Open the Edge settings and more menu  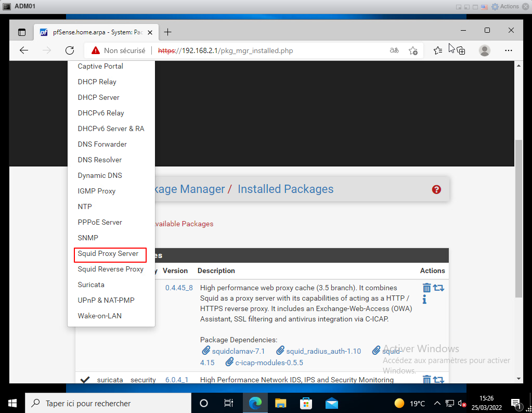pos(509,50)
